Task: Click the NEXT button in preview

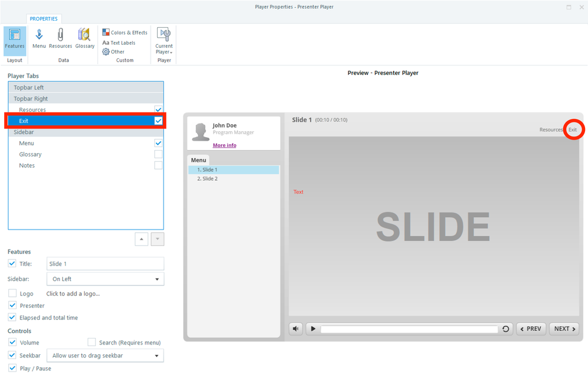Action: [x=564, y=329]
